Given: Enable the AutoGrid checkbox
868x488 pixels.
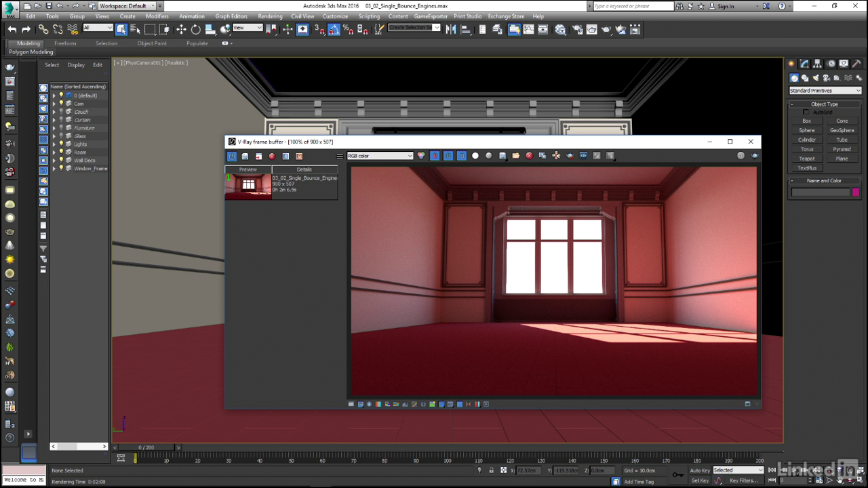Looking at the screenshot, I should tap(806, 113).
